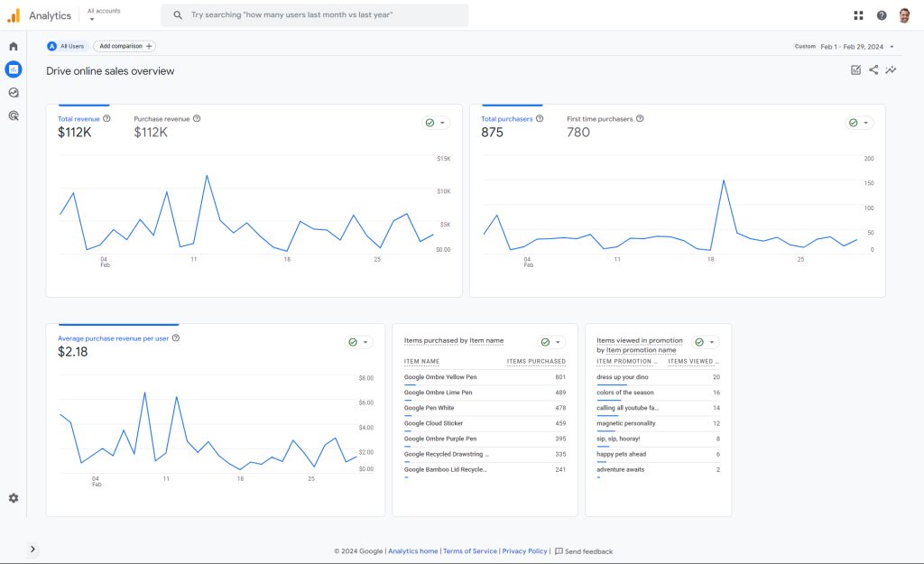Open the user account avatar

[x=904, y=15]
